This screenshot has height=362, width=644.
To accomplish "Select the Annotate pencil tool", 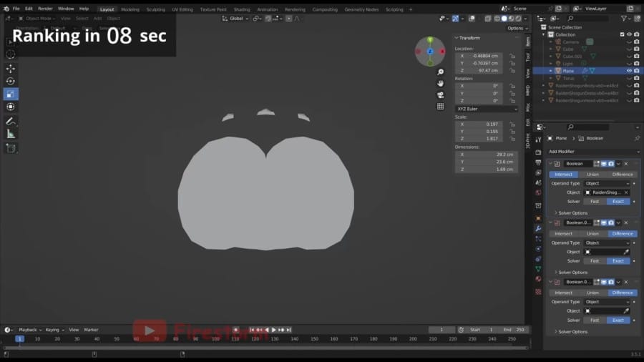I will pyautogui.click(x=11, y=121).
